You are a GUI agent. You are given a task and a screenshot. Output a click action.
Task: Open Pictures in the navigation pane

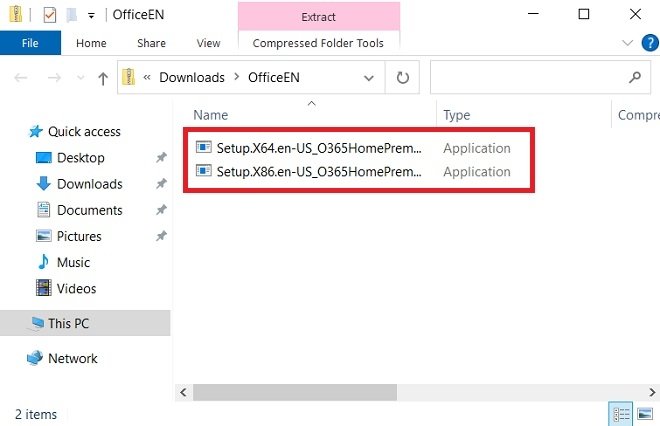(79, 236)
